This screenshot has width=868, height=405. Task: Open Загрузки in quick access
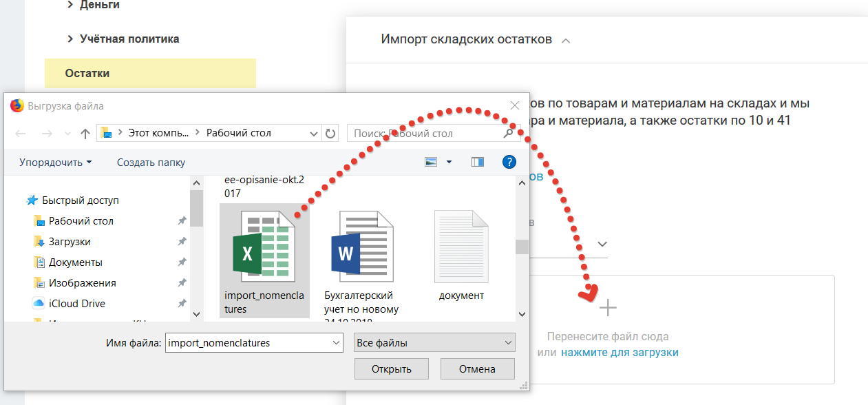(70, 242)
